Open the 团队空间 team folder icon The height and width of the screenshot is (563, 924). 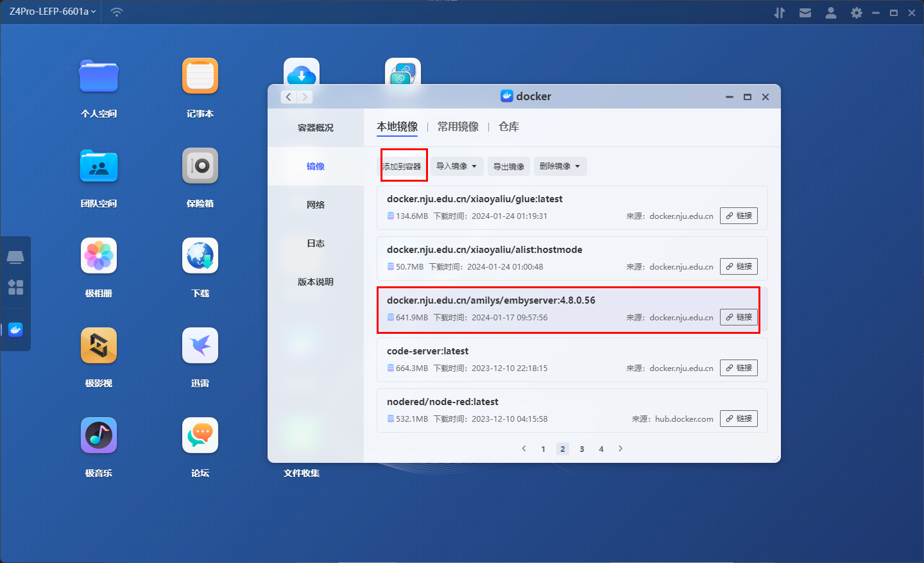[x=99, y=166]
